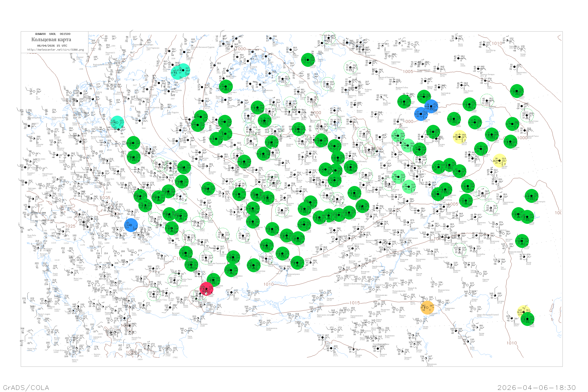This screenshot has width=588, height=392.
Task: Open the meteocenter.net URL link
Action: pos(55,50)
